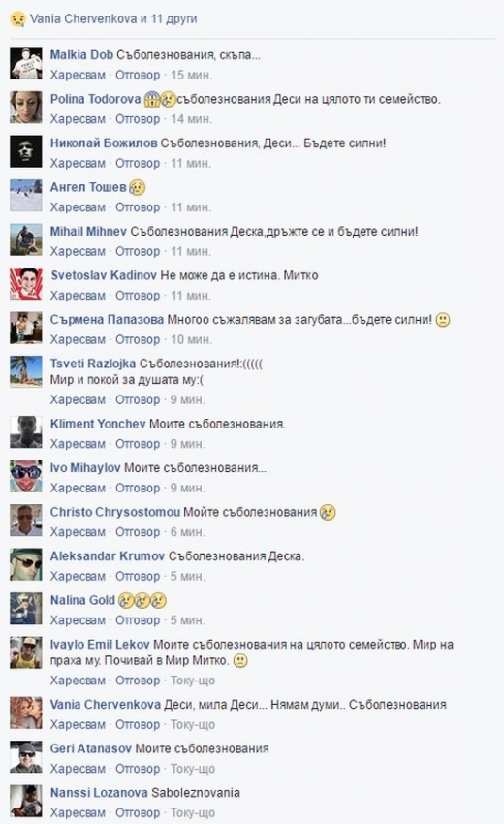
Task: Click the Току-що timestamp under Vania Chervenkova's comment
Action: coord(193,725)
